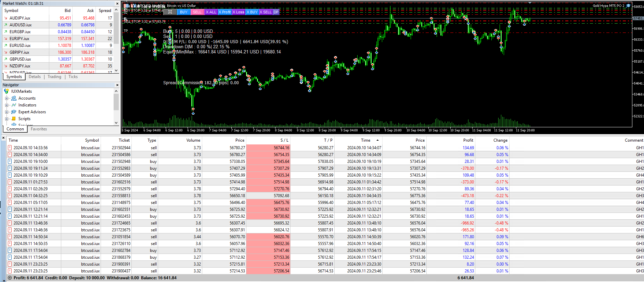Click the Market Watch scrollbar thumb
This screenshot has height=282, width=644.
[x=116, y=29]
